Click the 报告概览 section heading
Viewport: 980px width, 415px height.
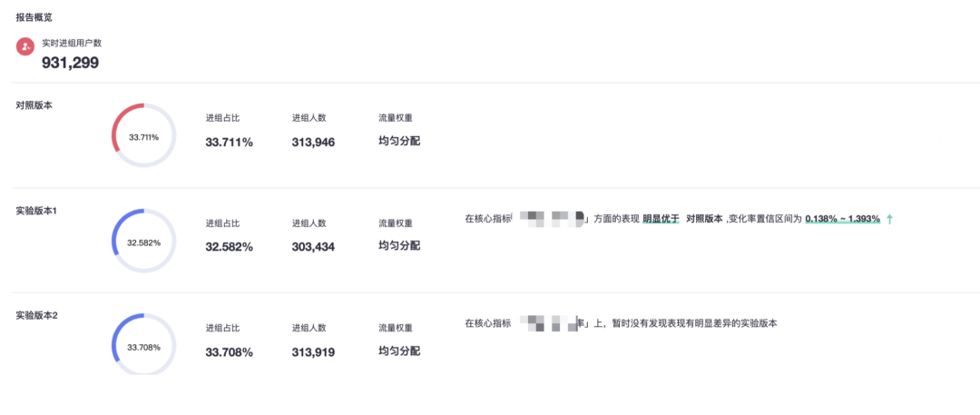[34, 17]
